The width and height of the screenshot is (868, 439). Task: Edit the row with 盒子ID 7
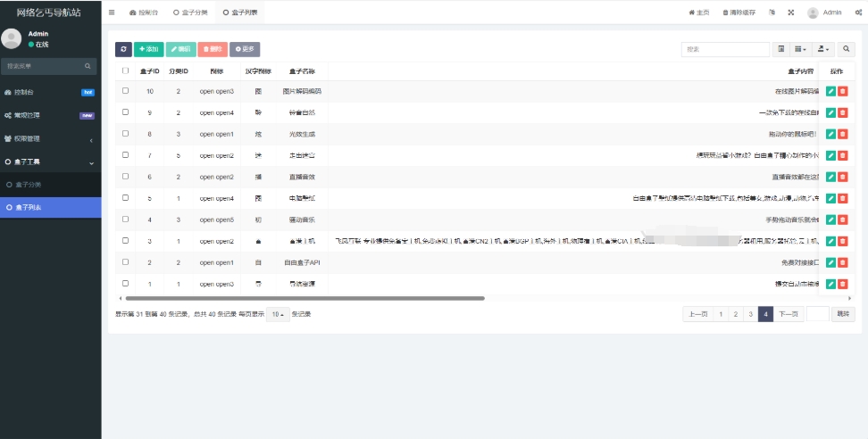(830, 156)
